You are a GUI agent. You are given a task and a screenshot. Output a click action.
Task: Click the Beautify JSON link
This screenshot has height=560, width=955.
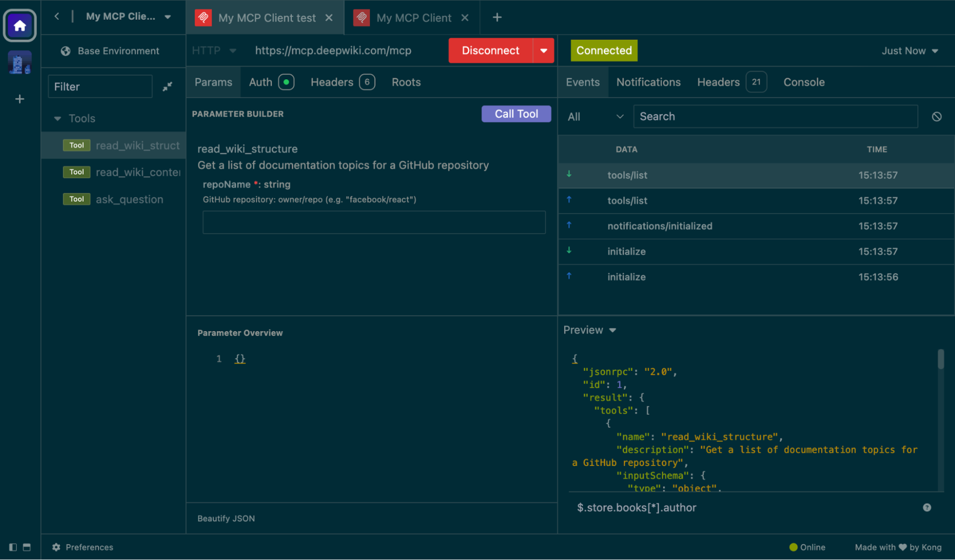point(226,518)
